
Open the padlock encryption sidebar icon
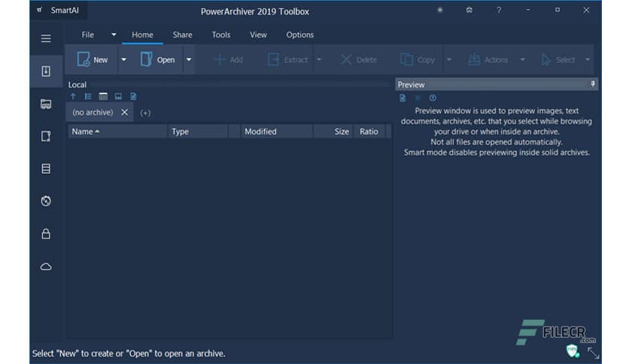click(46, 234)
